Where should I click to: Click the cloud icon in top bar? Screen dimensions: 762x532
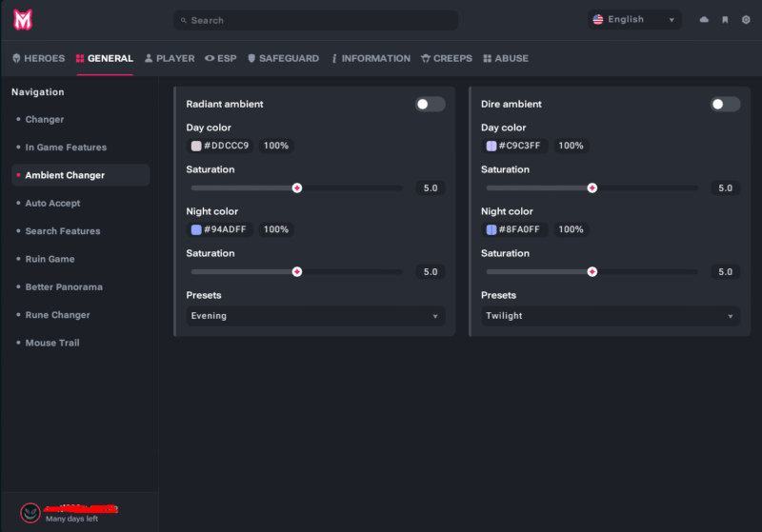click(x=704, y=20)
